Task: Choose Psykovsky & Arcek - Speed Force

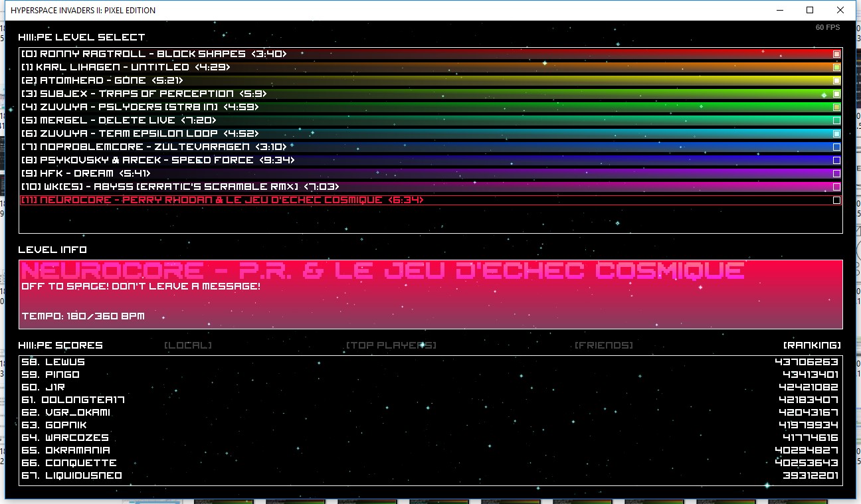Action: (x=158, y=160)
